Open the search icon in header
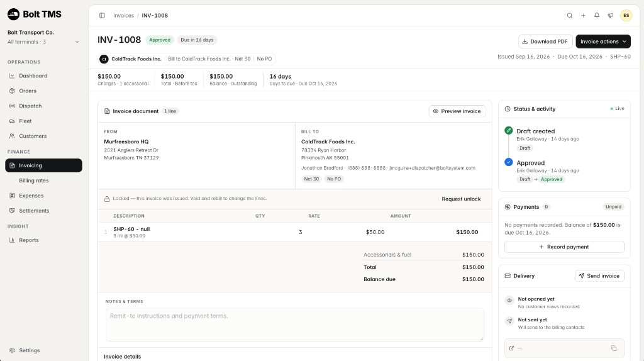 point(570,16)
